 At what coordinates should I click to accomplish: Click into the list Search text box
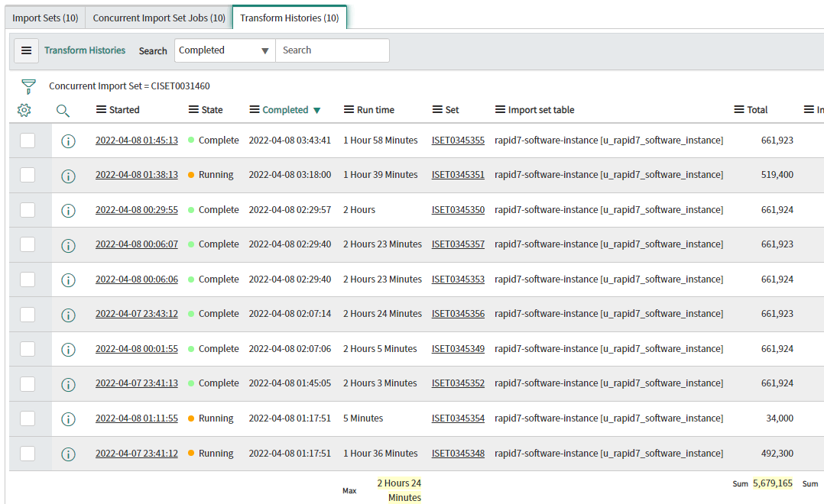[332, 50]
